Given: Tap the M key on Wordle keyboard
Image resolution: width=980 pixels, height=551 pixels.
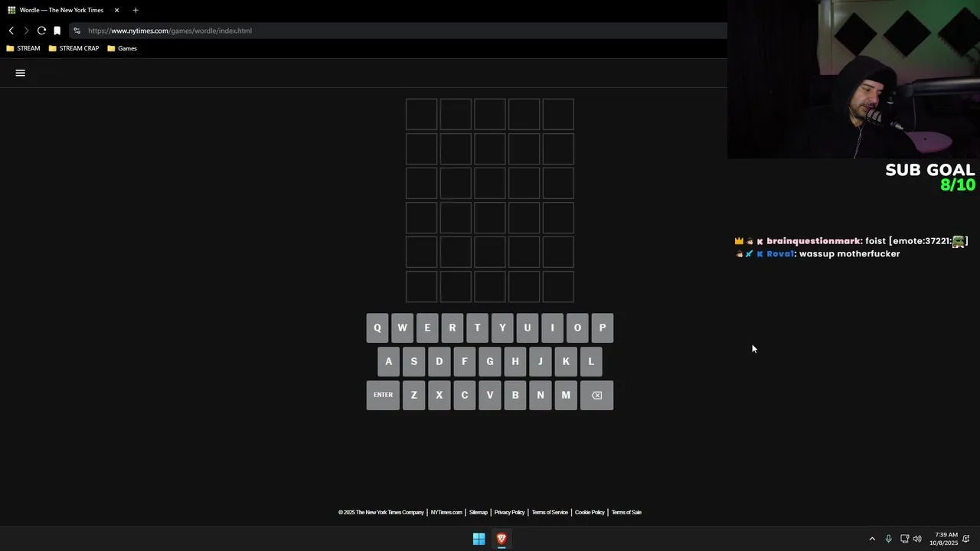Looking at the screenshot, I should (566, 395).
